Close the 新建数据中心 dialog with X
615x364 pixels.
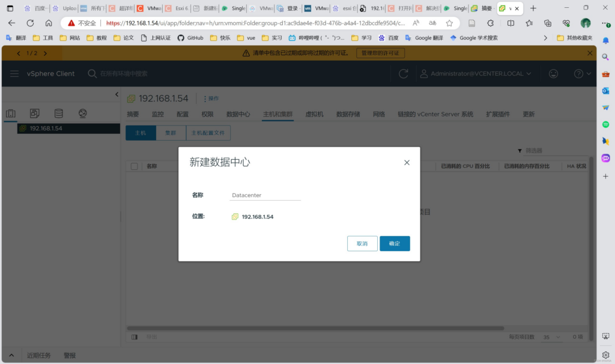tap(407, 162)
